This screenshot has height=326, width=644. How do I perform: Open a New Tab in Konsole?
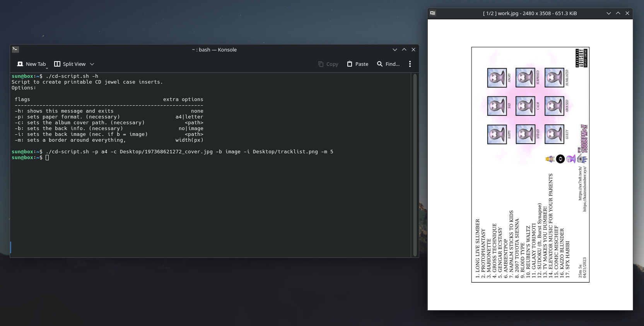(32, 64)
